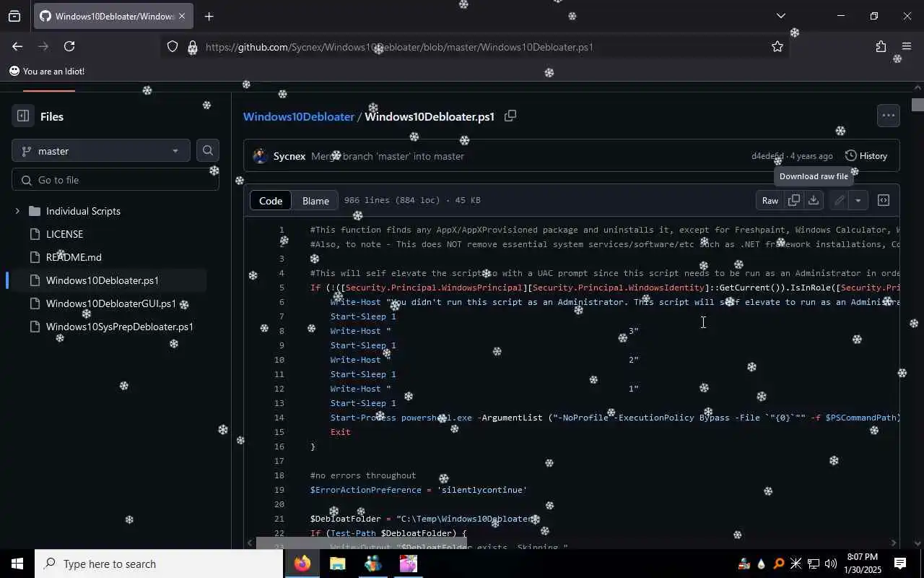This screenshot has height=578, width=924.
Task: Open the site lock info icon
Action: click(192, 47)
